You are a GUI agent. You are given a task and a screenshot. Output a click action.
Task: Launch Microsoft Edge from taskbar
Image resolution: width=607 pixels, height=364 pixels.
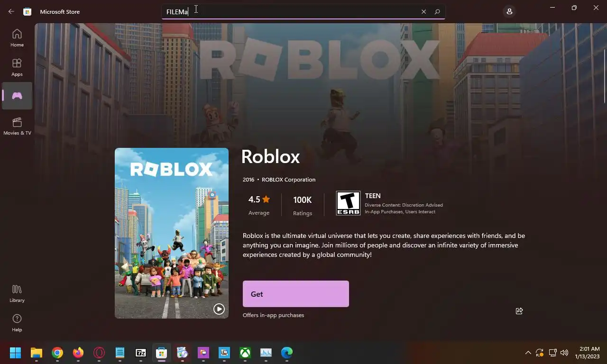[287, 353]
